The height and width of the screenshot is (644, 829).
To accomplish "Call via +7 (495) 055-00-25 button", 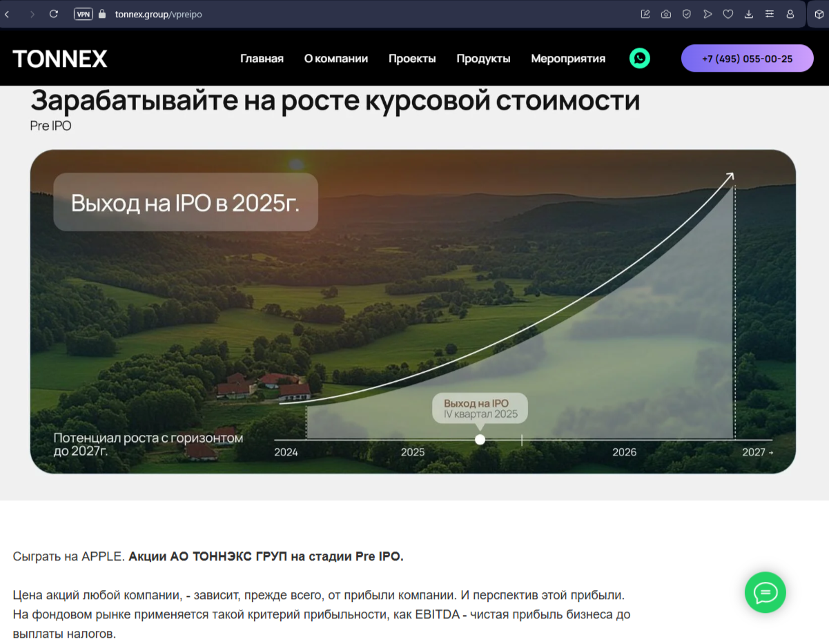I will pyautogui.click(x=748, y=59).
